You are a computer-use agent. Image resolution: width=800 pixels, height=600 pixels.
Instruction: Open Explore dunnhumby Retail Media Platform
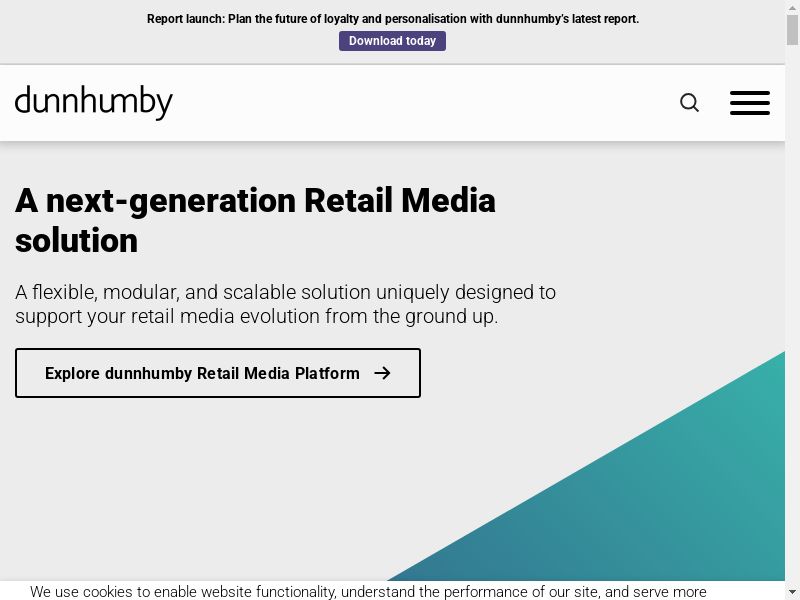[x=217, y=373]
